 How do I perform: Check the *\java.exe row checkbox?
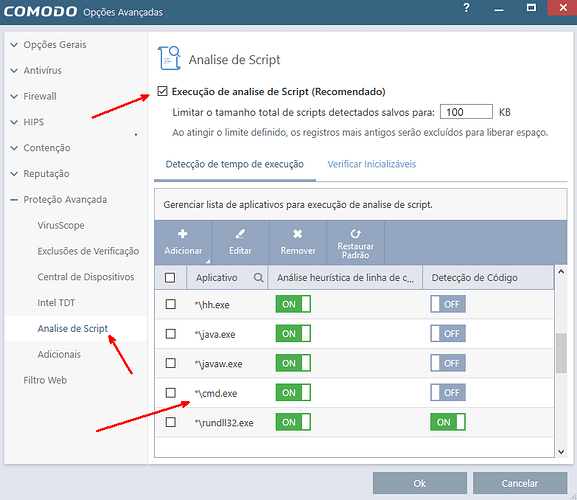coord(170,334)
